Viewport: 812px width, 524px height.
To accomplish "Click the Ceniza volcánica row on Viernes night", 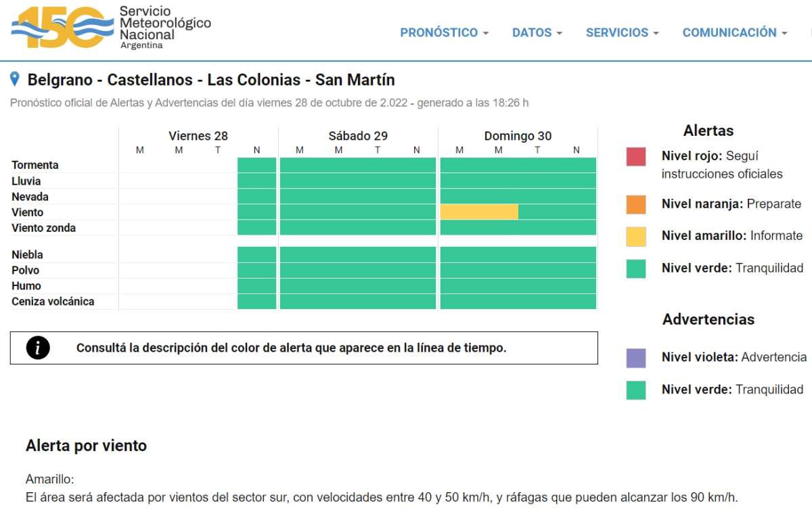I will 257,302.
